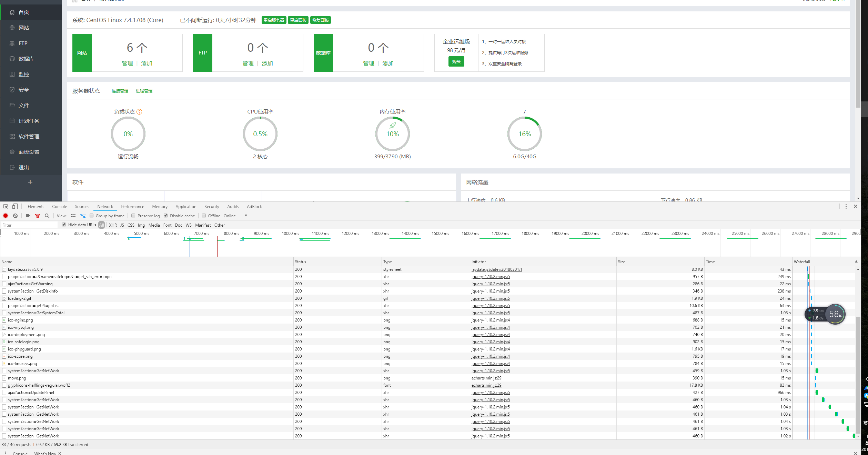Click the FTP sidebar icon
Viewport: 868px width, 455px height.
(12, 43)
